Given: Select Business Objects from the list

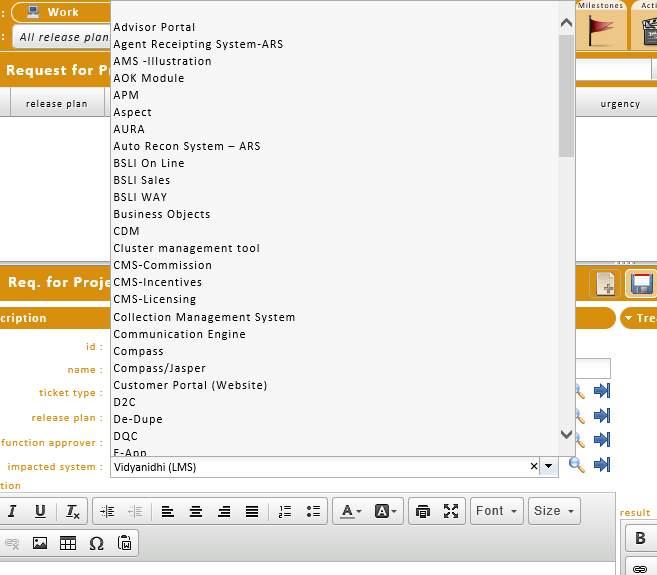Looking at the screenshot, I should [x=162, y=214].
